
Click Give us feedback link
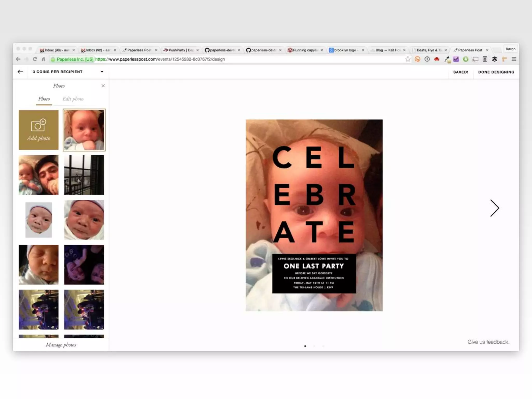(488, 342)
